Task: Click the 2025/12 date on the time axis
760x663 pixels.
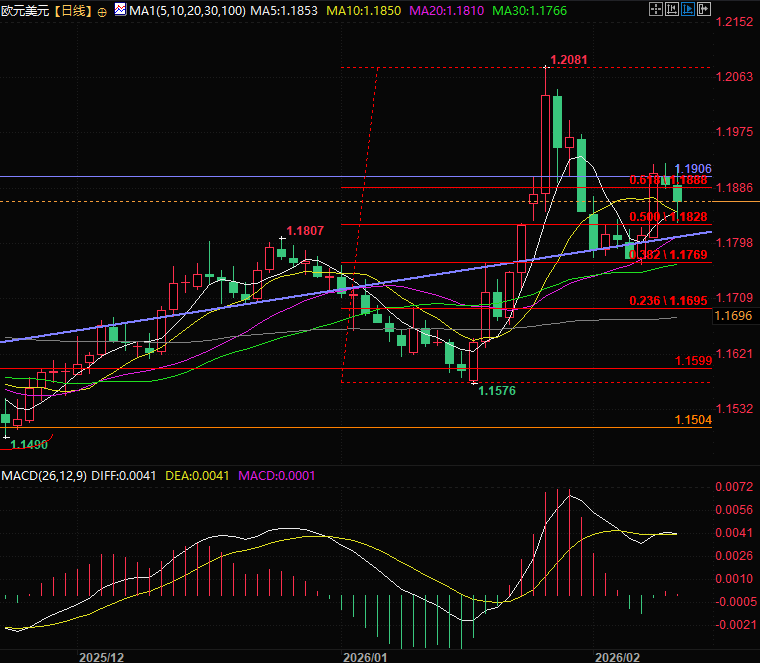Action: [x=101, y=656]
